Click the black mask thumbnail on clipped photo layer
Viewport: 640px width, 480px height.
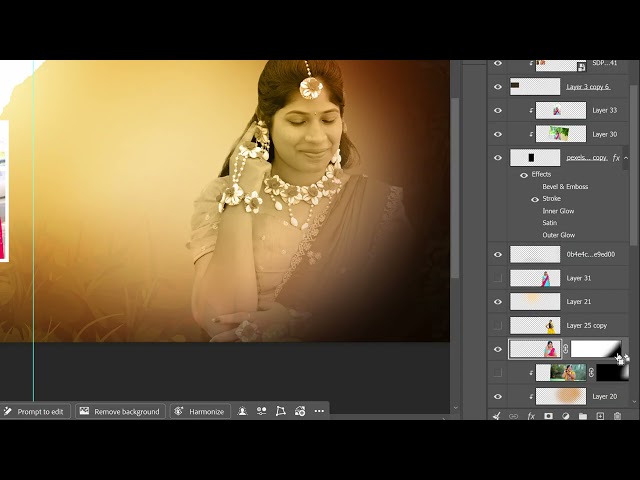tap(612, 373)
